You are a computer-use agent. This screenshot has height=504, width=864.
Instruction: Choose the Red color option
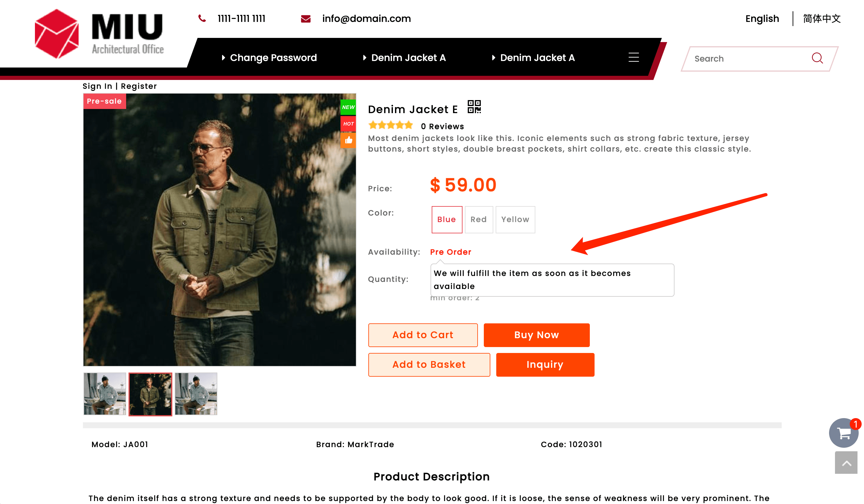(478, 219)
